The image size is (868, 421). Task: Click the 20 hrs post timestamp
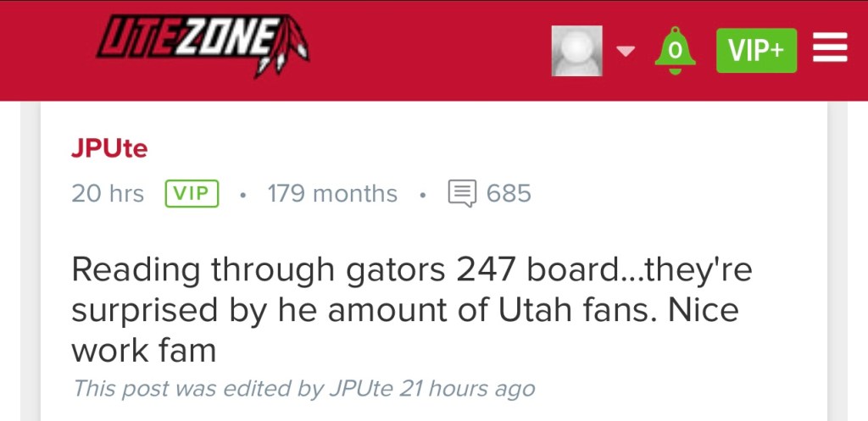pos(108,193)
